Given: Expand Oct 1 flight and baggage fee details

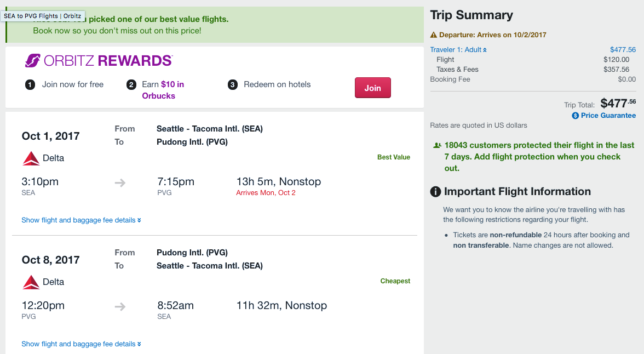Looking at the screenshot, I should point(81,220).
